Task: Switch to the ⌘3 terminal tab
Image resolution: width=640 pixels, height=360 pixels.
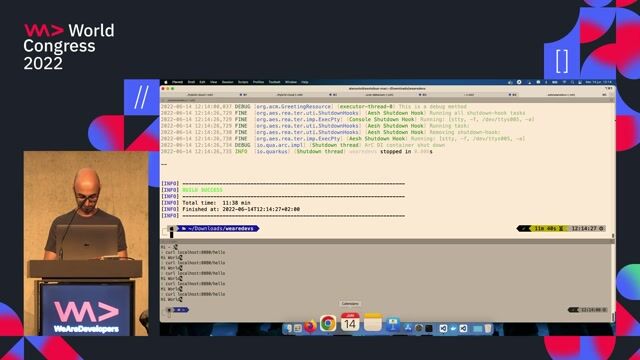Action: [x=384, y=95]
